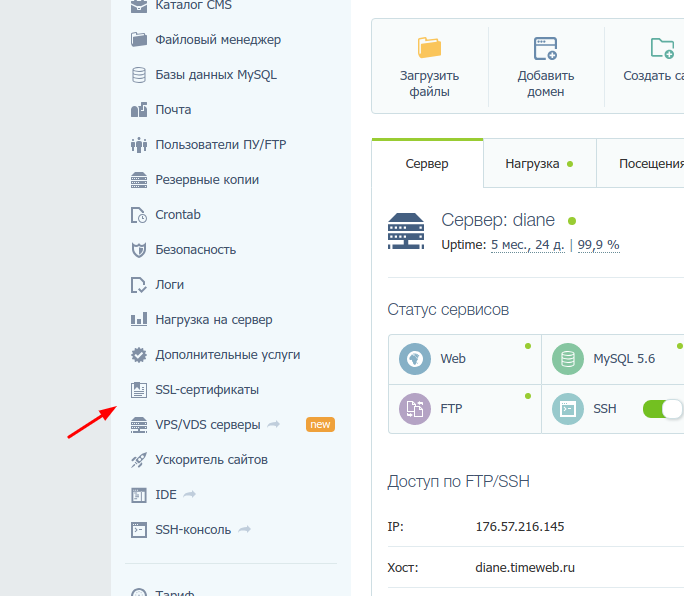This screenshot has height=596, width=684.
Task: Click the purple FTP service icon
Action: (415, 409)
